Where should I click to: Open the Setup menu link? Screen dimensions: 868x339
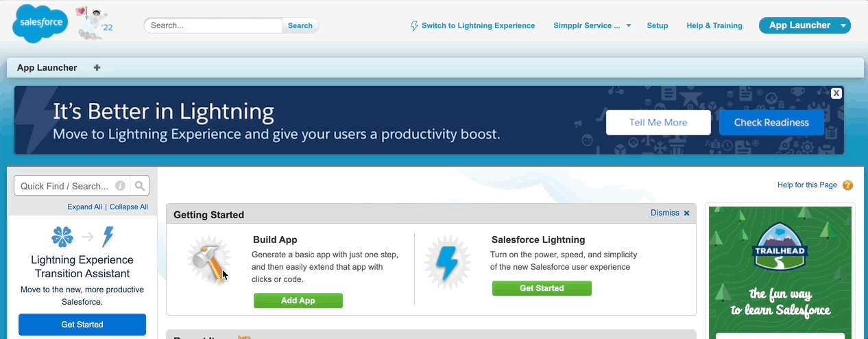(x=657, y=25)
